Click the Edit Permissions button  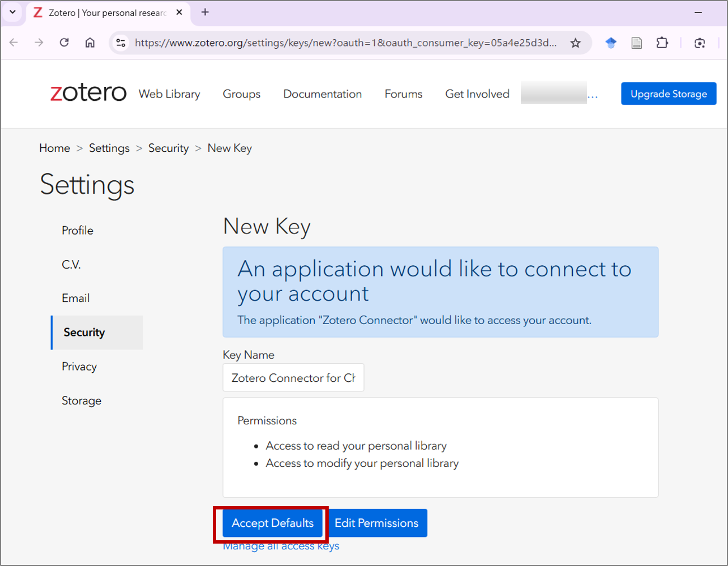pos(376,523)
